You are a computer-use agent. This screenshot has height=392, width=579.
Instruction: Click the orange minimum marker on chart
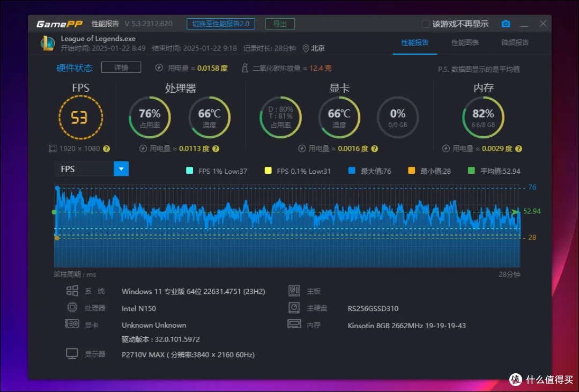coord(56,238)
